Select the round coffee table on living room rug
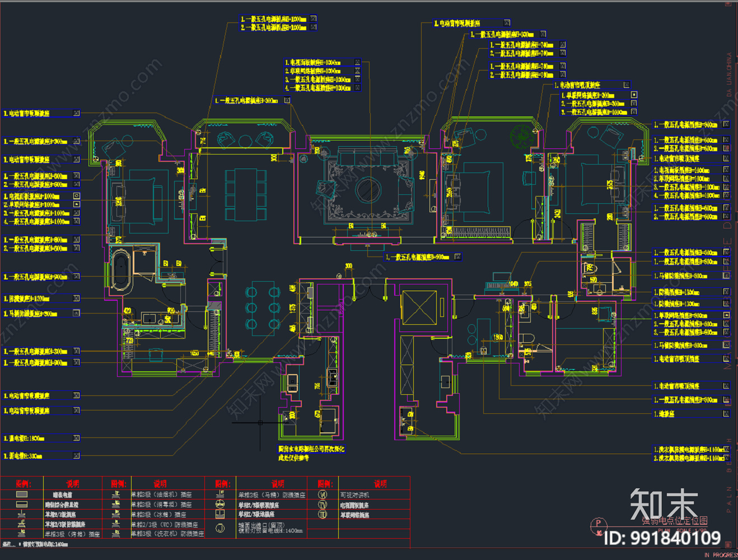Screen dimensions: 738x560 [x=368, y=190]
